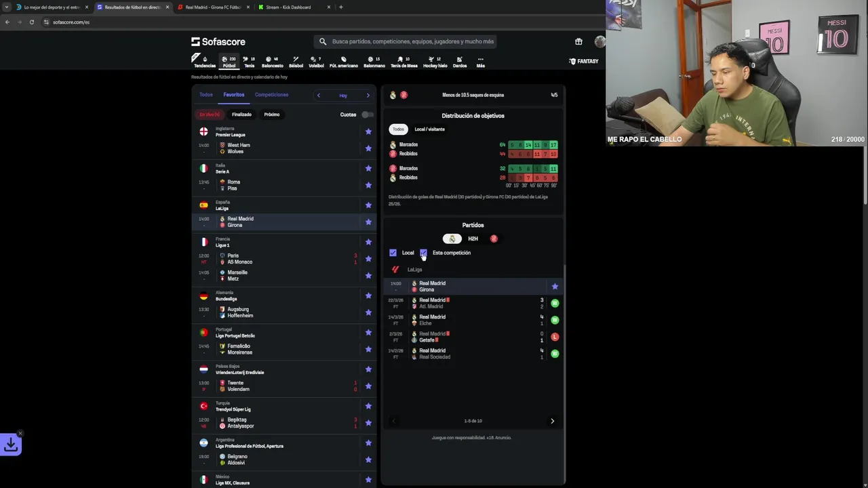The image size is (868, 488).
Task: Open the Dardos section icon
Action: 460,62
